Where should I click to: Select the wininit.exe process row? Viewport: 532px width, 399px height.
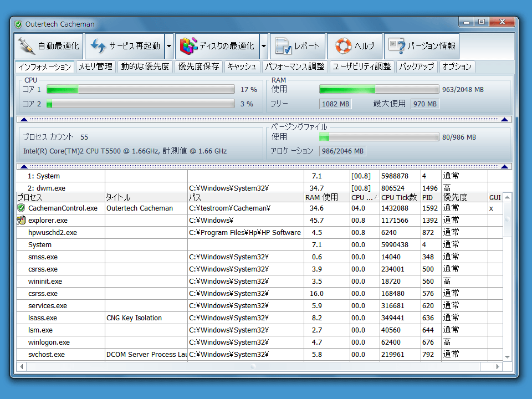coord(259,282)
